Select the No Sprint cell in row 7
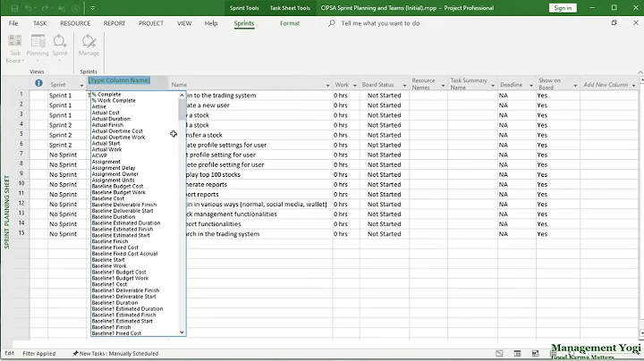 click(x=67, y=155)
